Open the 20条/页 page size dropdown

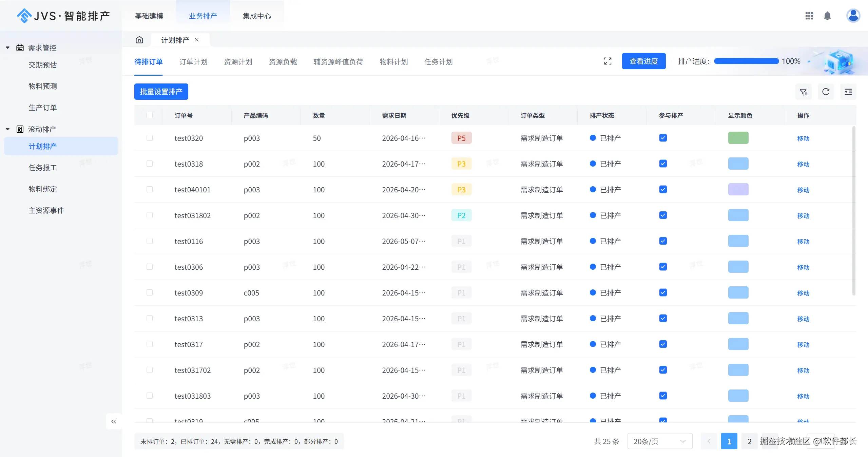659,441
